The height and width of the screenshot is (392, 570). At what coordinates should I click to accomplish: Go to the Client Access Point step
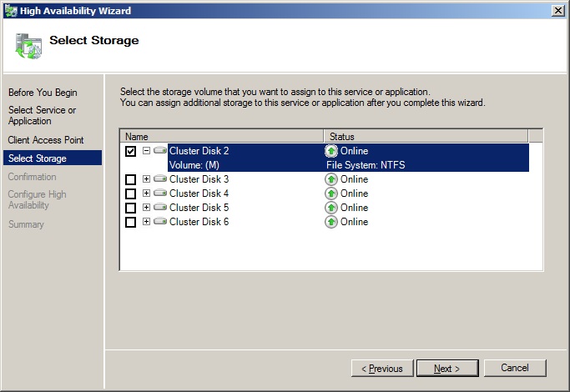point(46,140)
